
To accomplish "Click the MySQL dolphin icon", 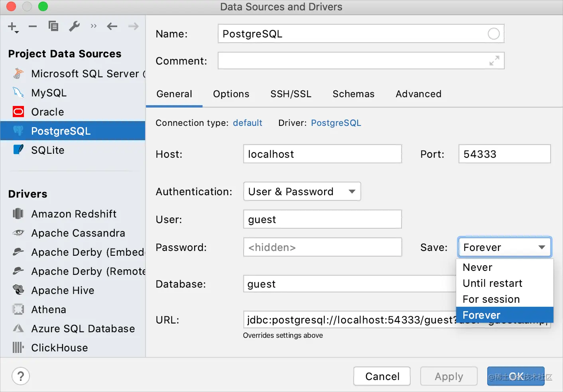I will click(18, 93).
